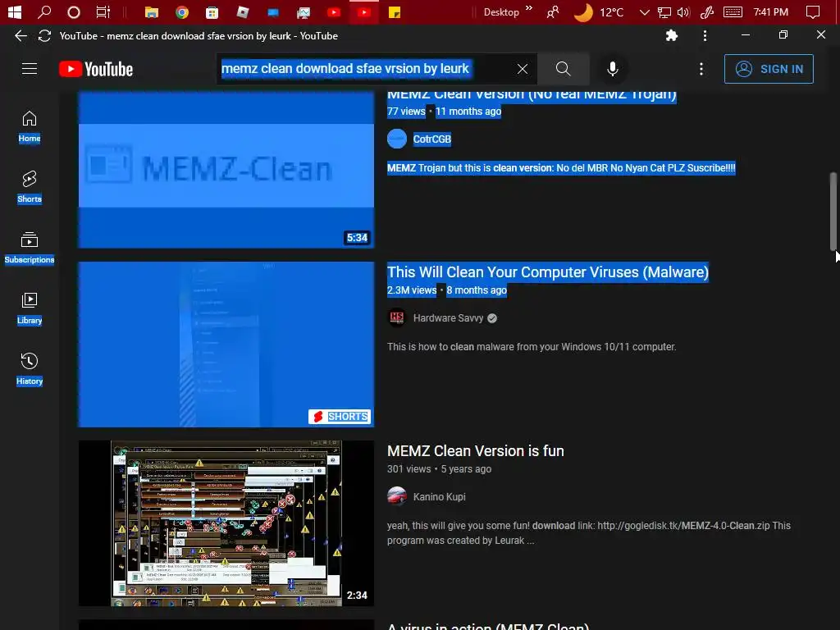Open Roblox icon in taskbar

point(243,11)
